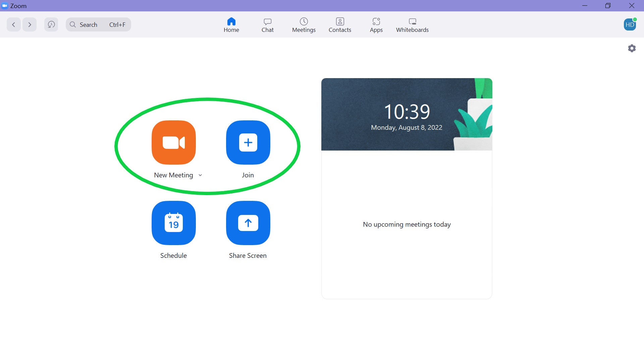This screenshot has width=644, height=342.
Task: Click into the Search field
Action: 98,24
